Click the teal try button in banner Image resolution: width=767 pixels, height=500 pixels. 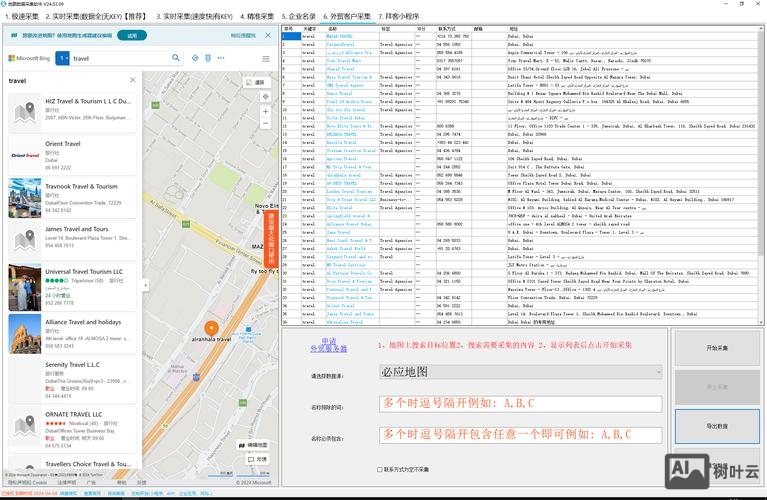pos(132,35)
